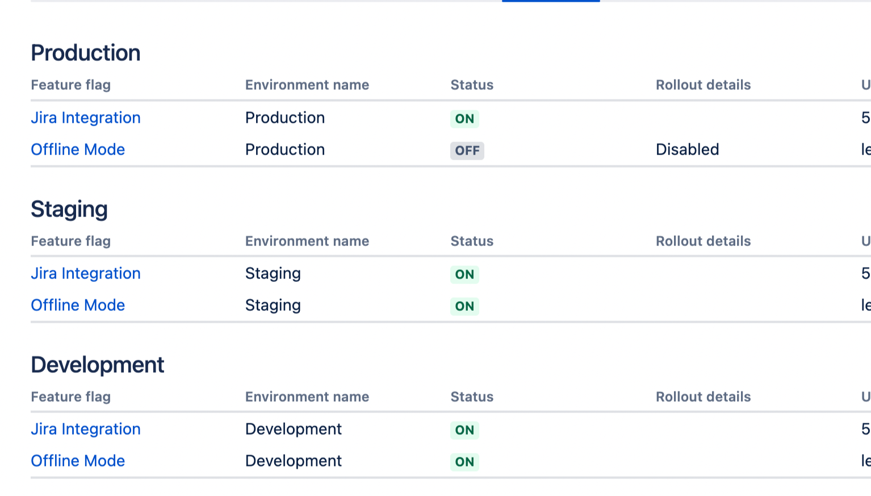The image size is (871, 496).
Task: Click ON status badge for Production Jira Integration
Action: (x=465, y=119)
